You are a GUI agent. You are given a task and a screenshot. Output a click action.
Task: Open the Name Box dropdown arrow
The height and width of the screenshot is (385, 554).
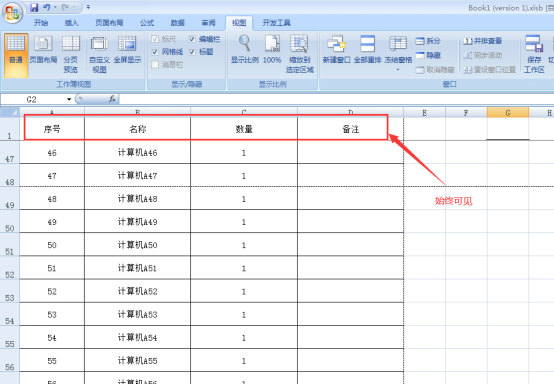point(69,100)
